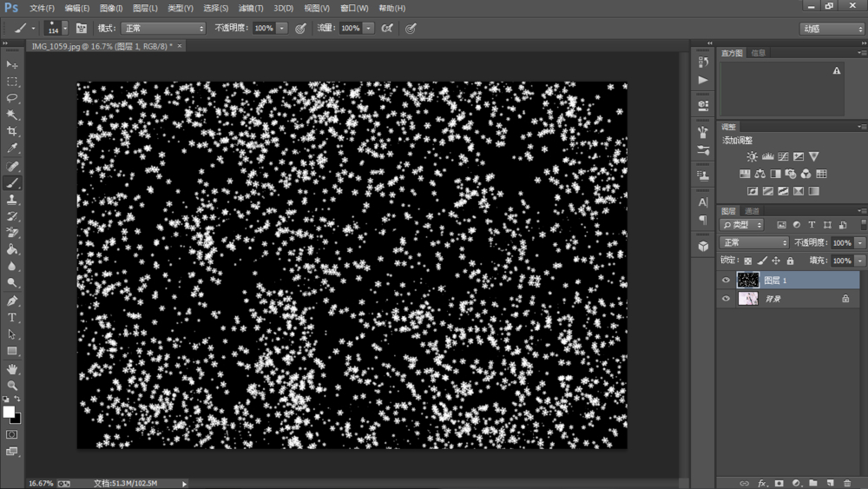Switch to the 通道 tab
868x489 pixels.
click(x=752, y=211)
